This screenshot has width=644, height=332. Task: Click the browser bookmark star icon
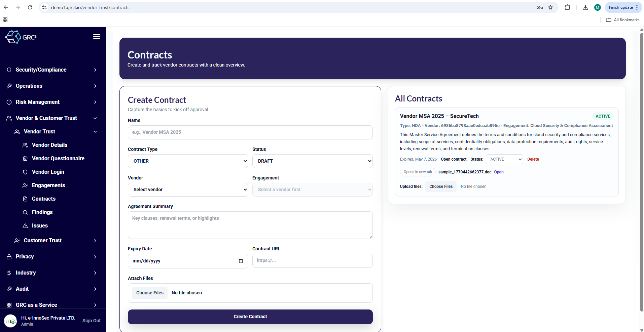click(x=550, y=7)
